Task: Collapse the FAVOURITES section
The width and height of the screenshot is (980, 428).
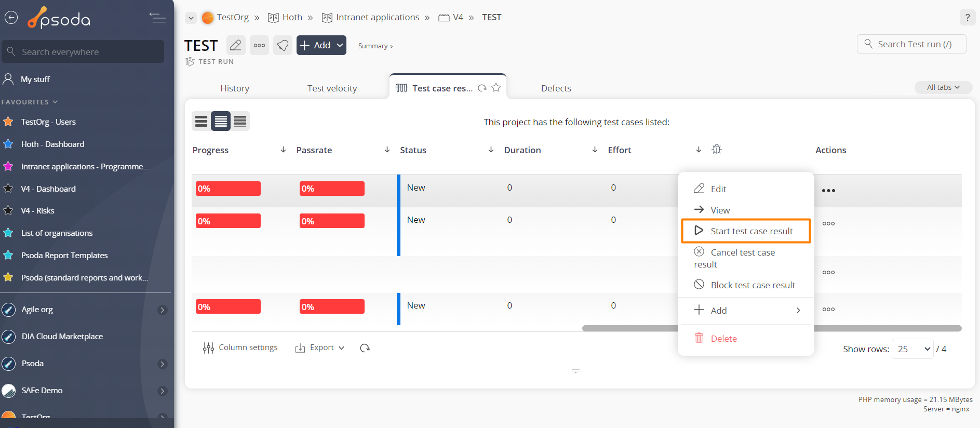Action: coord(30,102)
